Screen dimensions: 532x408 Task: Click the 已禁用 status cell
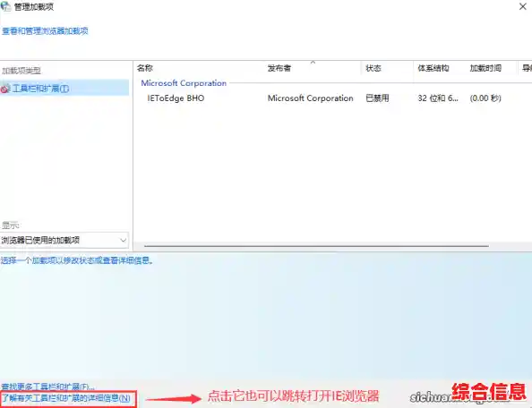[x=377, y=98]
